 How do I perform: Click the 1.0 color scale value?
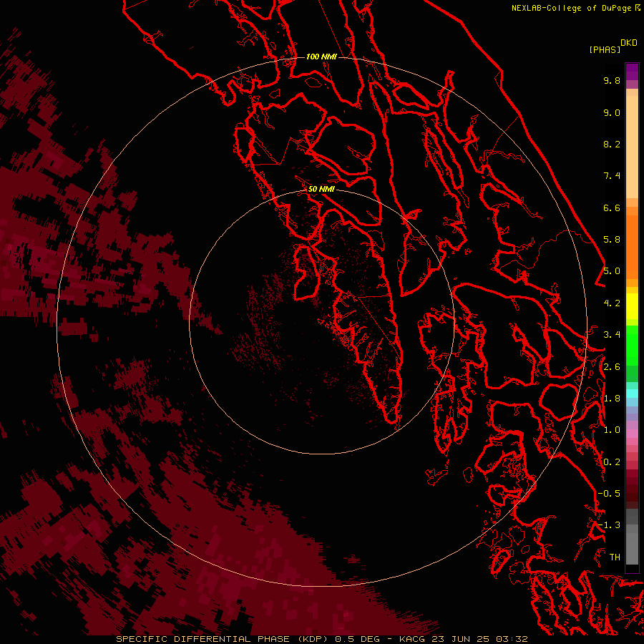coord(612,430)
